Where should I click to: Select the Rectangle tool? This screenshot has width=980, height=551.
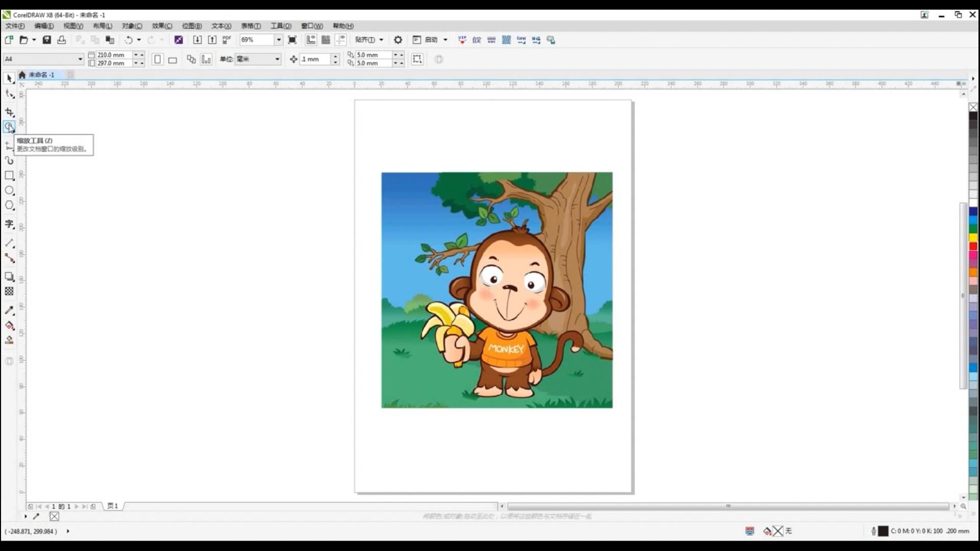pyautogui.click(x=9, y=176)
